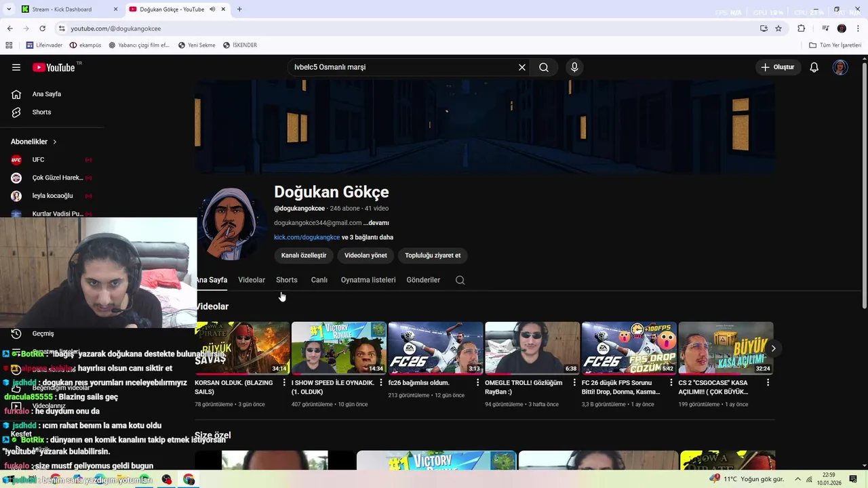Open Chrome icon in Windows taskbar
This screenshot has width=868, height=488.
(x=189, y=480)
